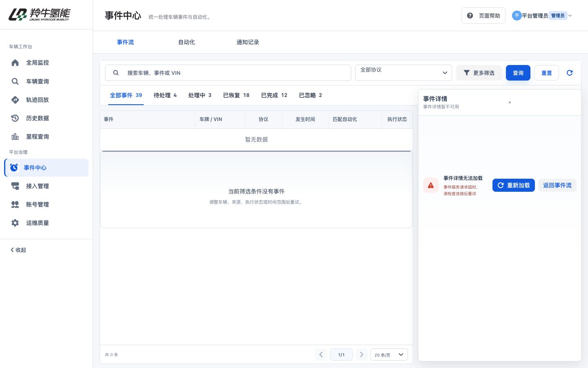Open 接入管理 icon in sidebar
This screenshot has height=368, width=588.
coord(15,186)
